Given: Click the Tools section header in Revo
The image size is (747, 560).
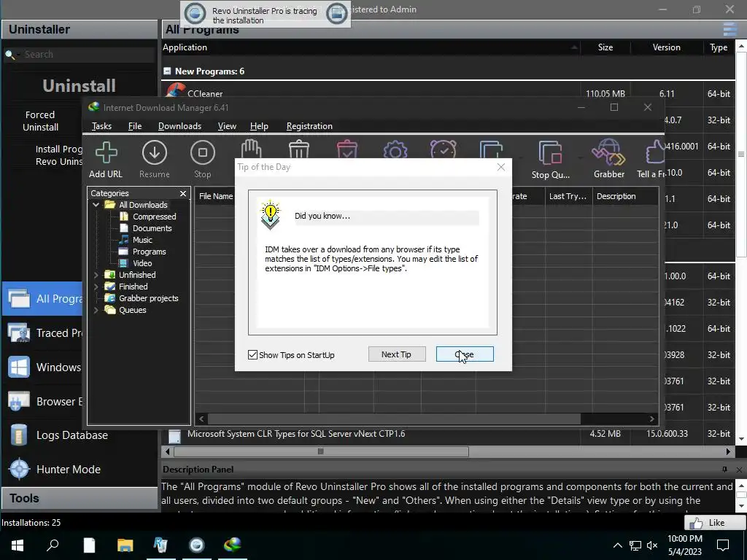Looking at the screenshot, I should tap(79, 499).
